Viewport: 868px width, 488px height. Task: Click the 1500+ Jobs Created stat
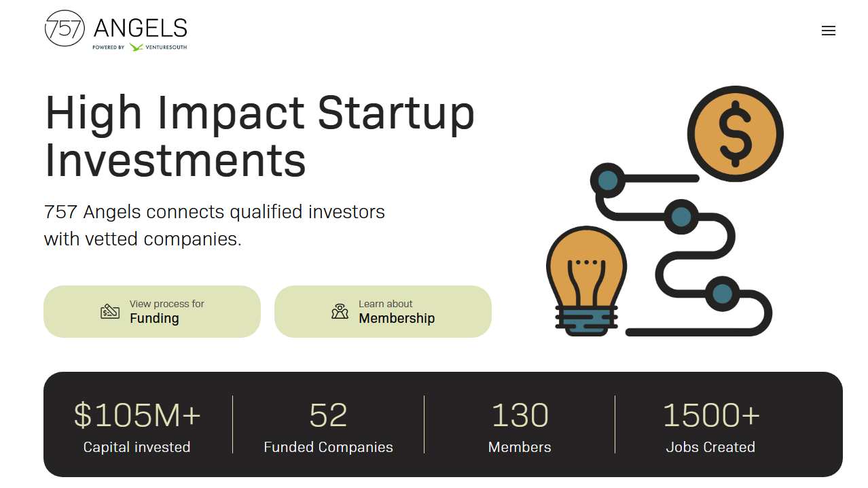(710, 426)
